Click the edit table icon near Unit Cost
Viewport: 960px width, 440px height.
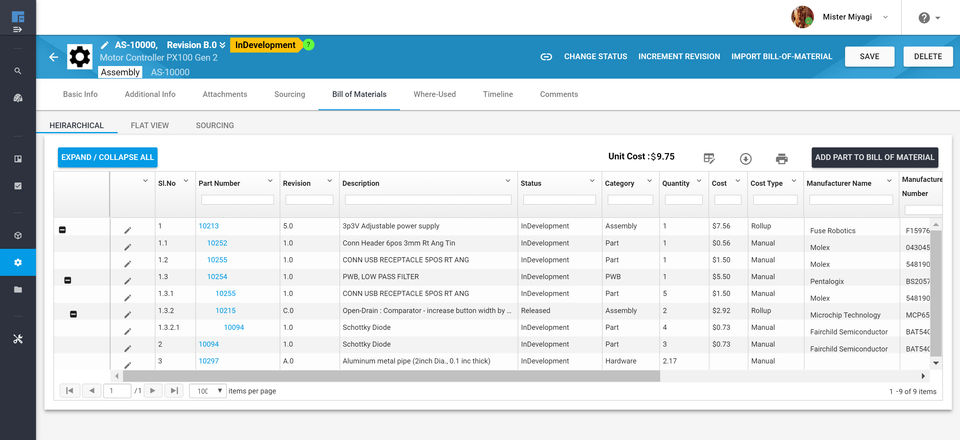point(709,159)
